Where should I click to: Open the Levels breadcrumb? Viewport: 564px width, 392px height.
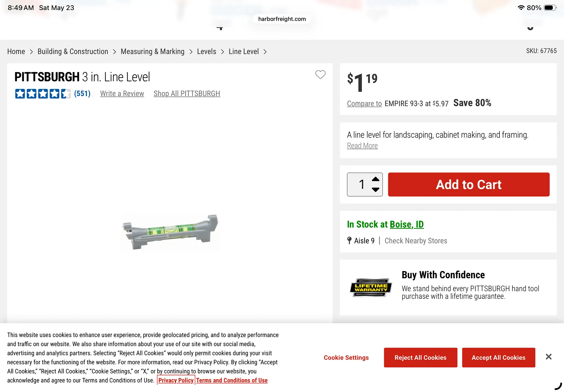tap(207, 52)
